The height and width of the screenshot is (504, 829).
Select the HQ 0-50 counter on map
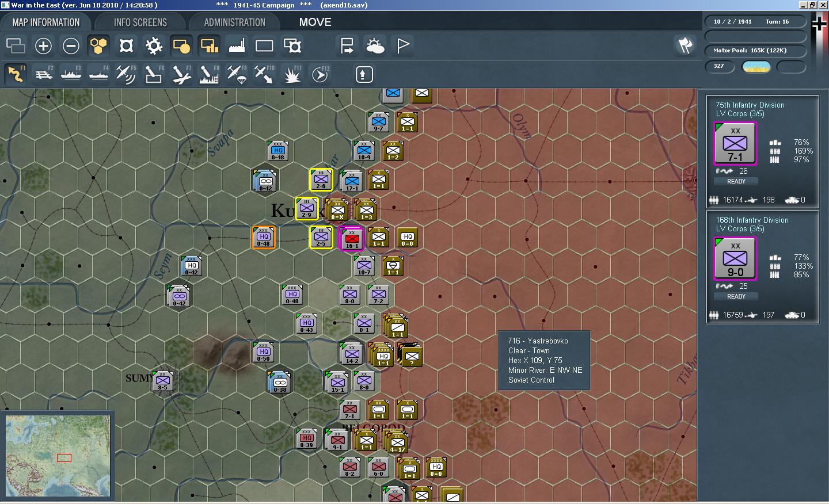(x=263, y=353)
